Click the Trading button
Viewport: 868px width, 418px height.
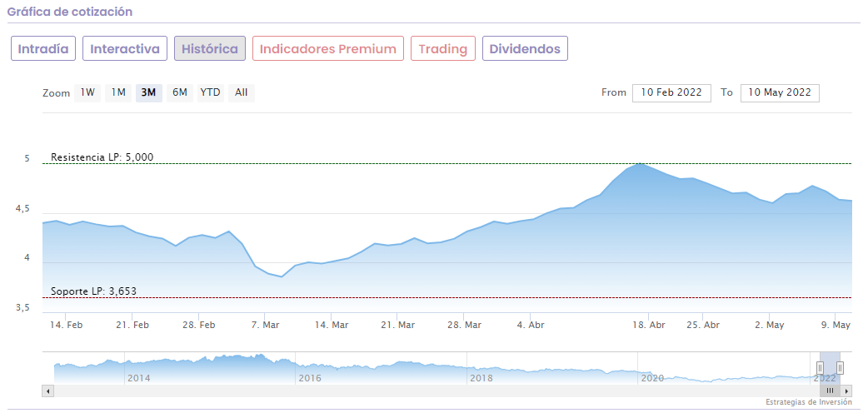tap(443, 49)
